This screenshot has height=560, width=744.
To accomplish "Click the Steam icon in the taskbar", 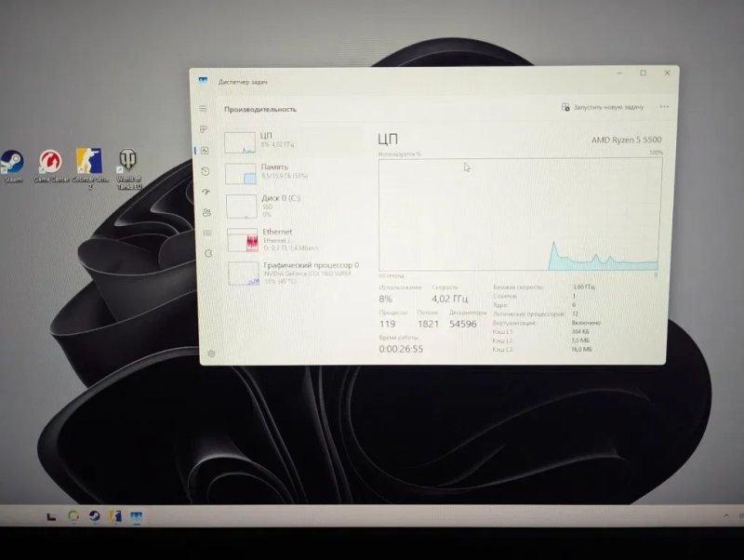I will [95, 515].
